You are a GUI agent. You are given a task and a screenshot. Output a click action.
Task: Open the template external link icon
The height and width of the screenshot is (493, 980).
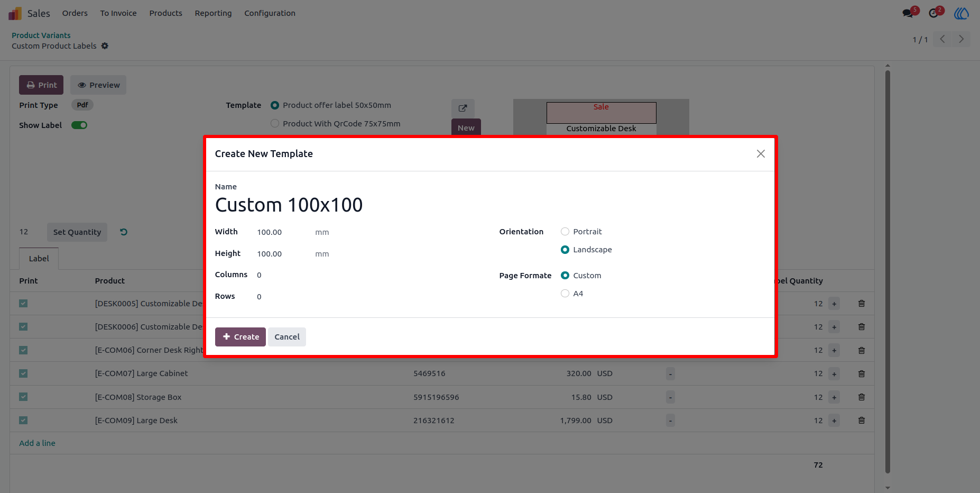[463, 108]
